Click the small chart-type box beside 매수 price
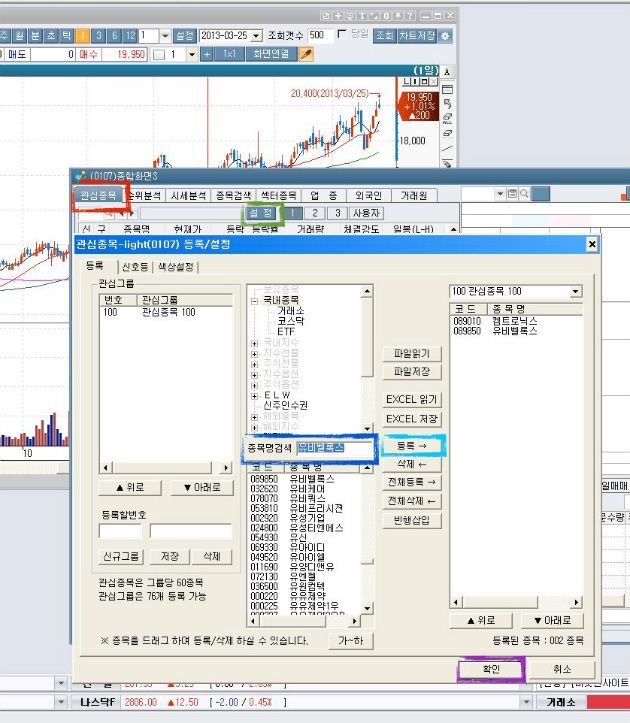This screenshot has width=630, height=723. (x=159, y=55)
